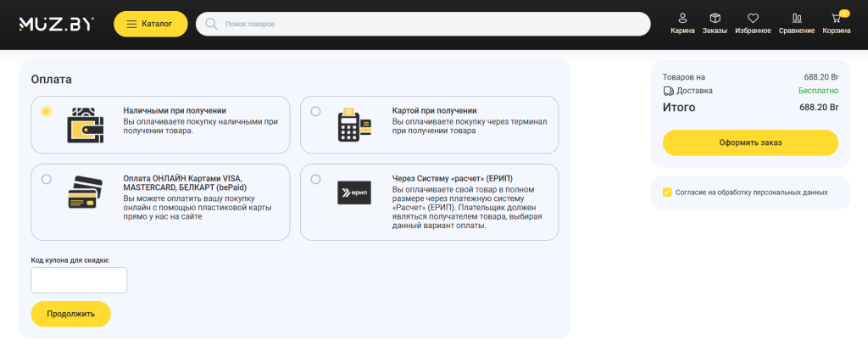
Task: Click Согласие на обработку персональных данных text
Action: click(752, 193)
